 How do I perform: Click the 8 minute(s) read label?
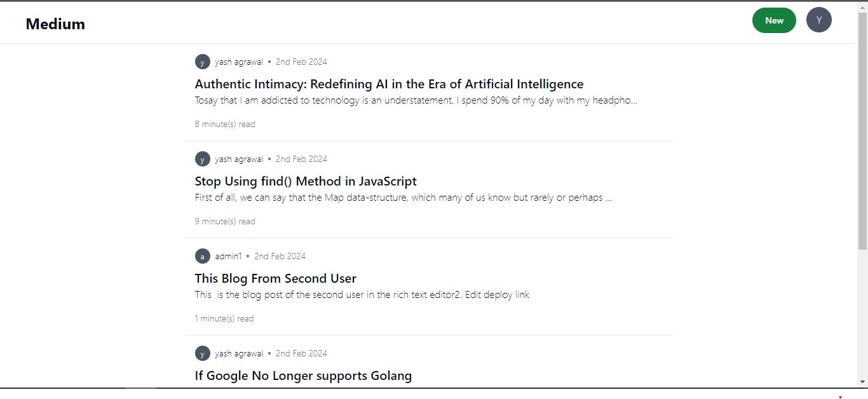click(x=225, y=124)
